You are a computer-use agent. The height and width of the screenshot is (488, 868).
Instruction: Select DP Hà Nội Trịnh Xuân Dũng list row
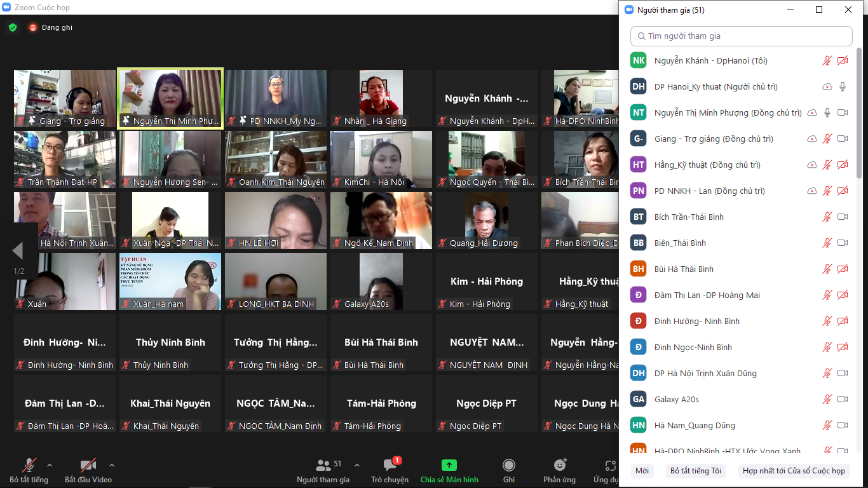coord(741,374)
